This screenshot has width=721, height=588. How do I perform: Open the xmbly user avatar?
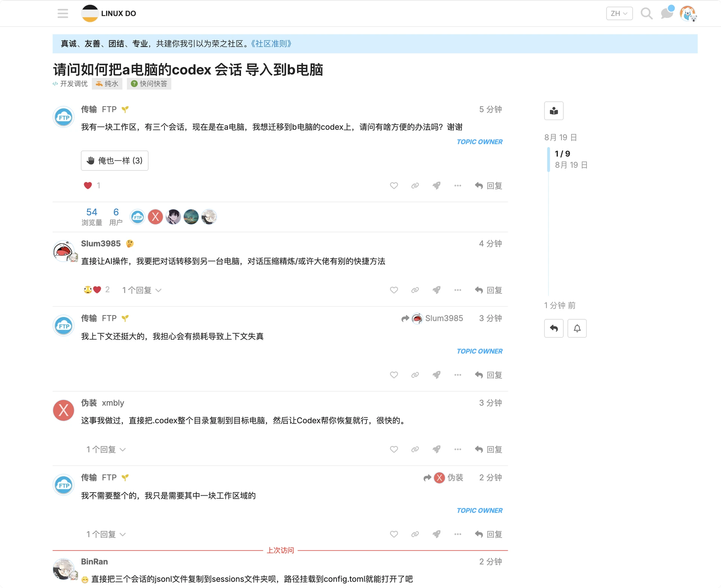(63, 410)
